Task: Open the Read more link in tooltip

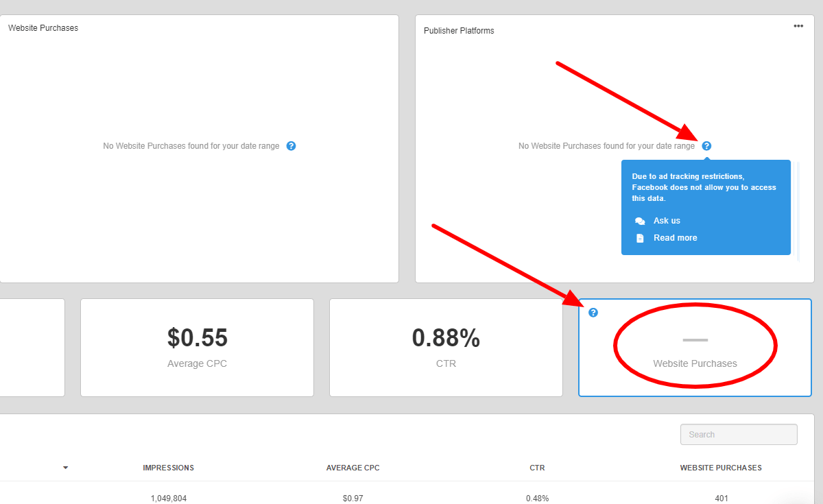Action: pos(675,238)
